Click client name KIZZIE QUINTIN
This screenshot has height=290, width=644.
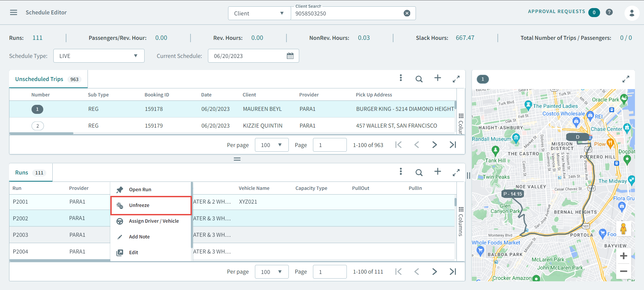click(x=263, y=126)
